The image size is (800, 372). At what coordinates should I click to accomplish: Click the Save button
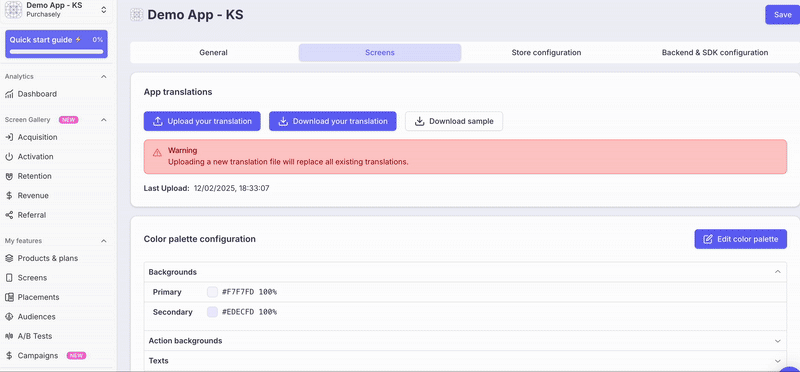(782, 15)
